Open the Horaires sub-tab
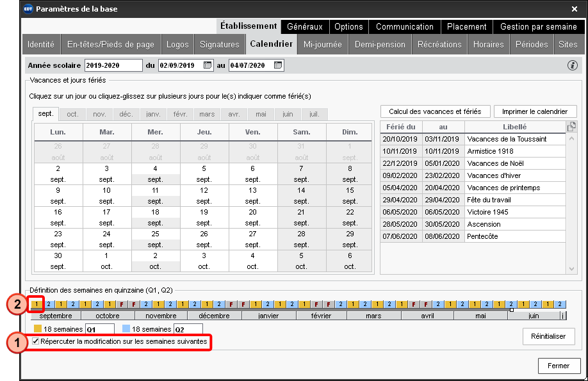588x381 pixels. pyautogui.click(x=488, y=44)
